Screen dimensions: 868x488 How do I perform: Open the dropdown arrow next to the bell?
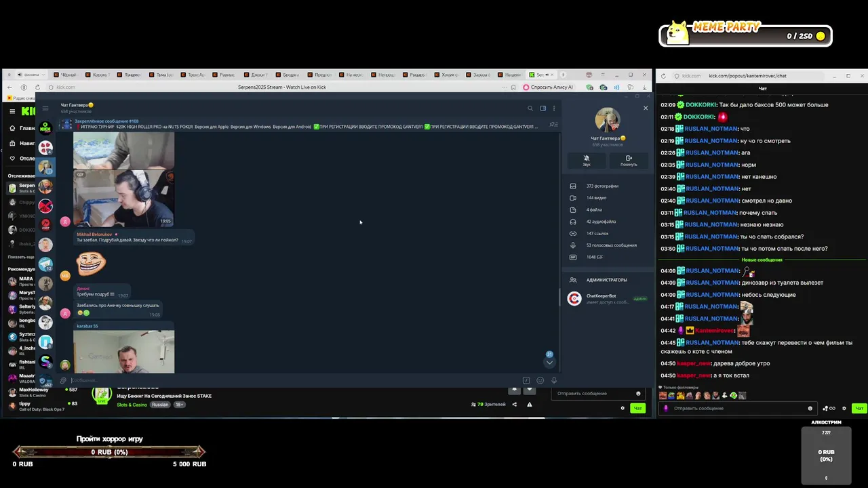(x=530, y=390)
